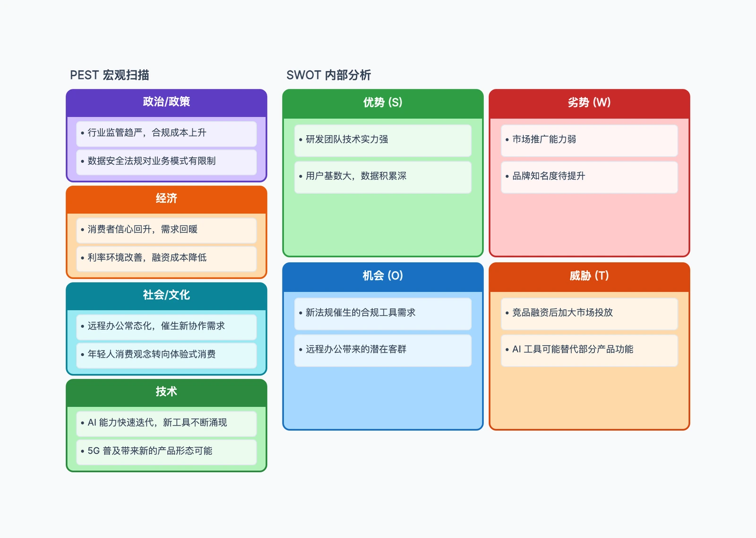Click item "AI 工具可能替代部分产品功能"
The height and width of the screenshot is (538, 756).
[x=589, y=350]
